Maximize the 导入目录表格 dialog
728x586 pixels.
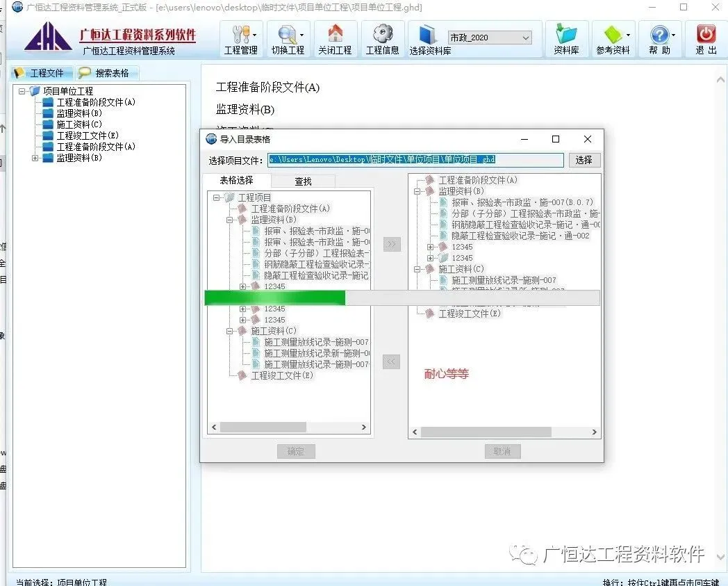tap(556, 139)
